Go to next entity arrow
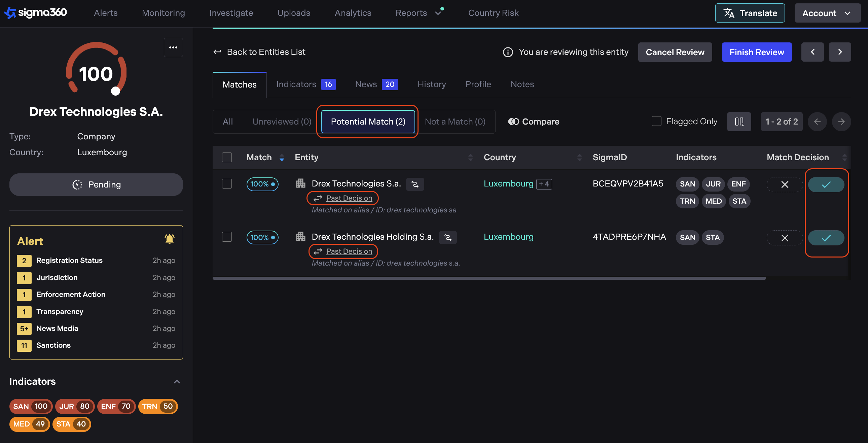The image size is (868, 443). (840, 52)
